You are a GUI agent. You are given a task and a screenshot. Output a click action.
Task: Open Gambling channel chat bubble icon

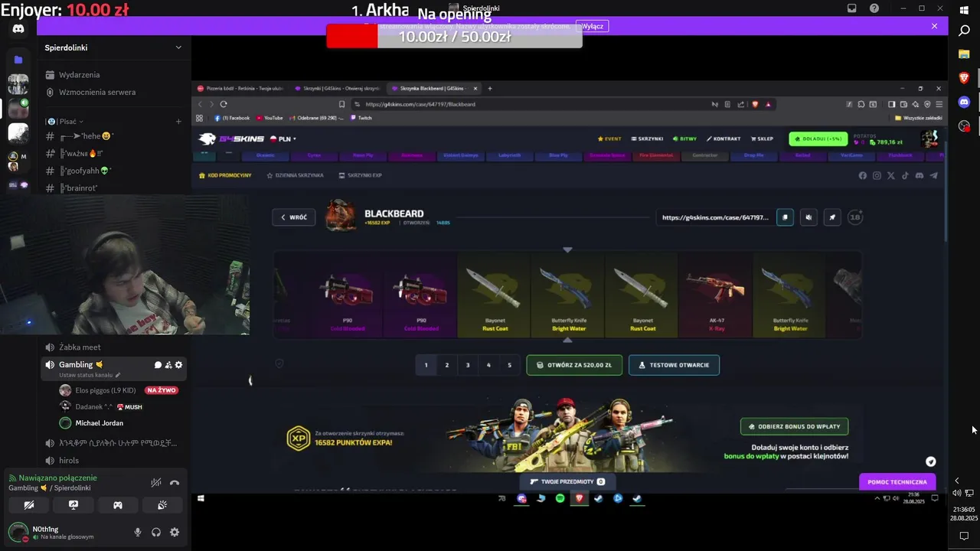click(x=158, y=365)
